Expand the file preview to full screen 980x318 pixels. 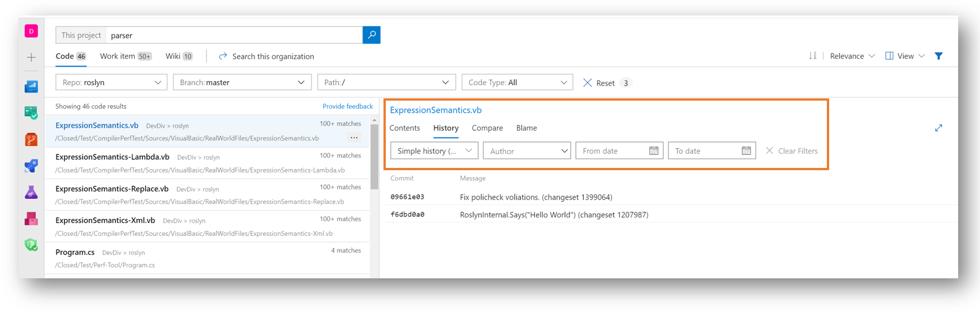[939, 128]
